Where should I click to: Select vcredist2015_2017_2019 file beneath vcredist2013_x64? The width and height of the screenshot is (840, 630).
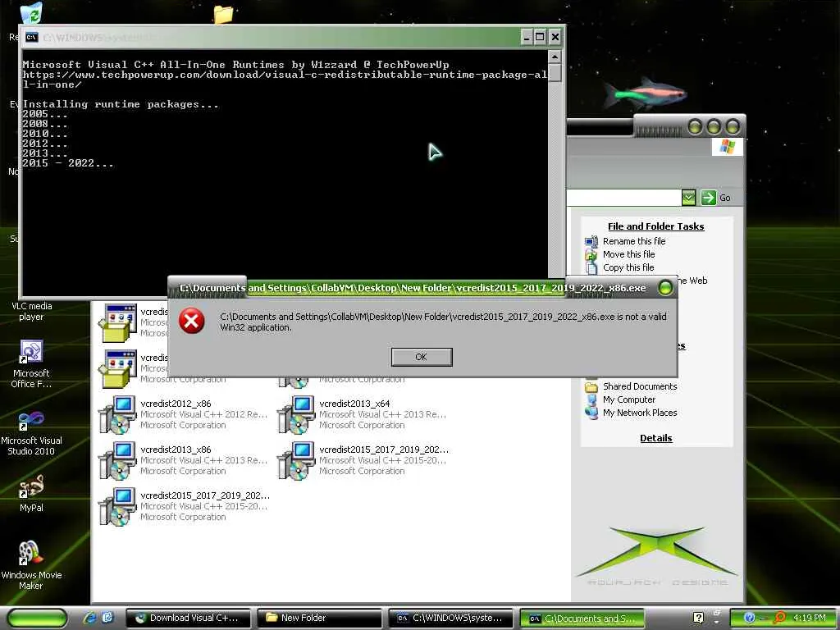pyautogui.click(x=363, y=460)
